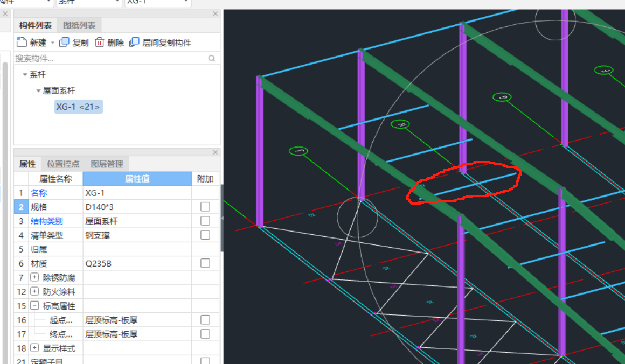Viewport: 625px width, 364px height.
Task: Click the 附加 column header
Action: (x=205, y=179)
